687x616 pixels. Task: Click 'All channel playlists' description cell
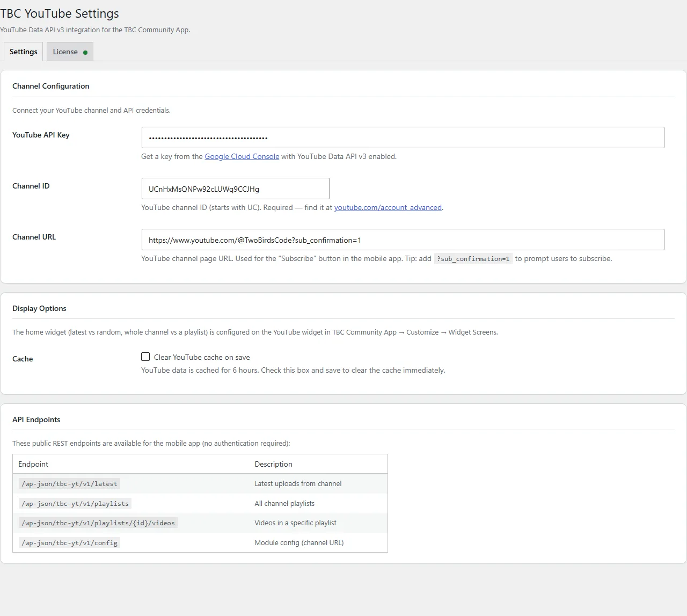tap(284, 504)
